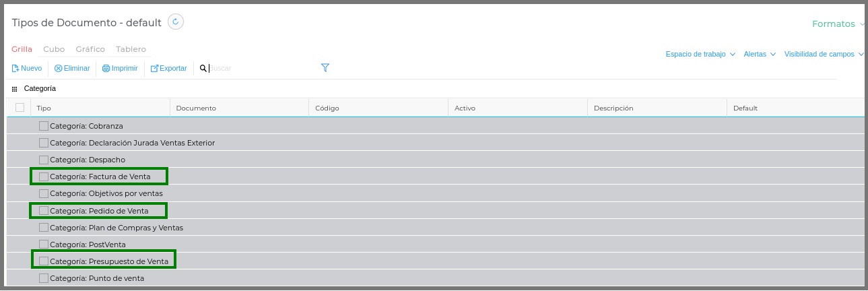Click the Categoría grouping grid icon
The width and height of the screenshot is (868, 291).
tap(15, 89)
